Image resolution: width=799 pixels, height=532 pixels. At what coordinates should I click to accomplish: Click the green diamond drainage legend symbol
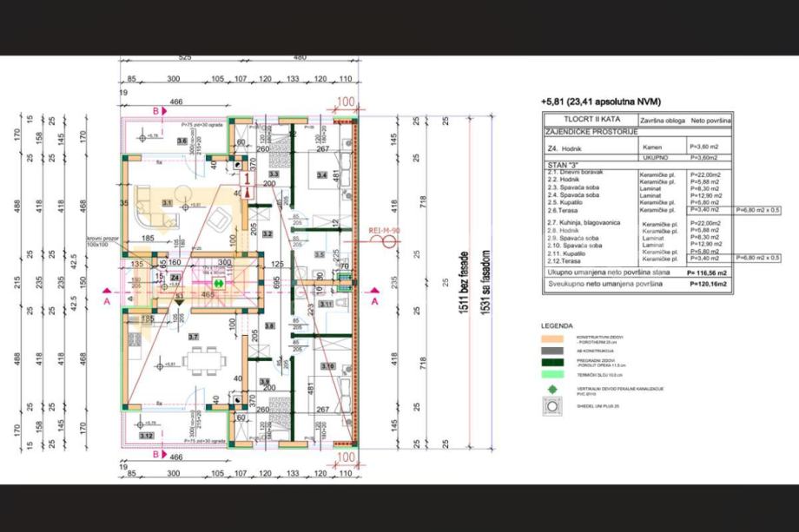tap(552, 389)
